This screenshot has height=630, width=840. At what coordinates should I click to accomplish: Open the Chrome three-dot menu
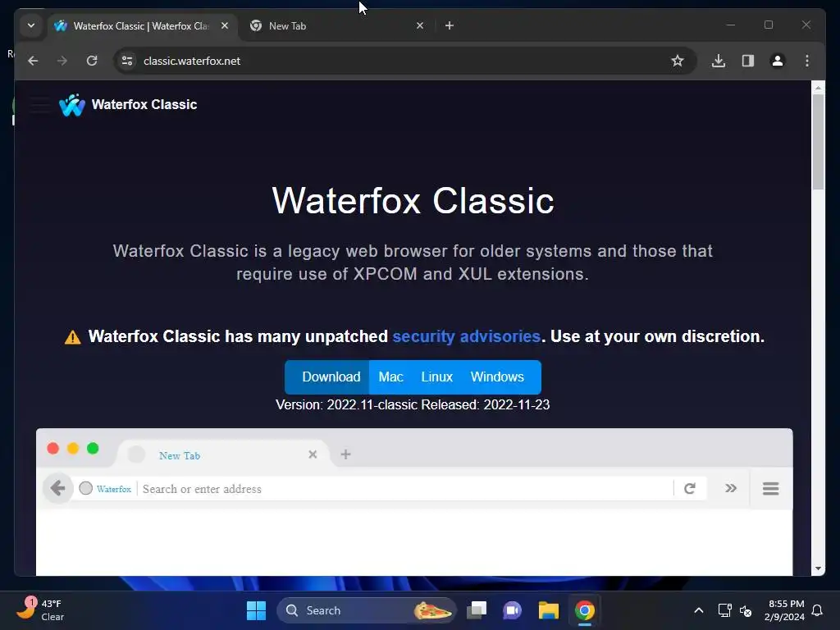[807, 61]
